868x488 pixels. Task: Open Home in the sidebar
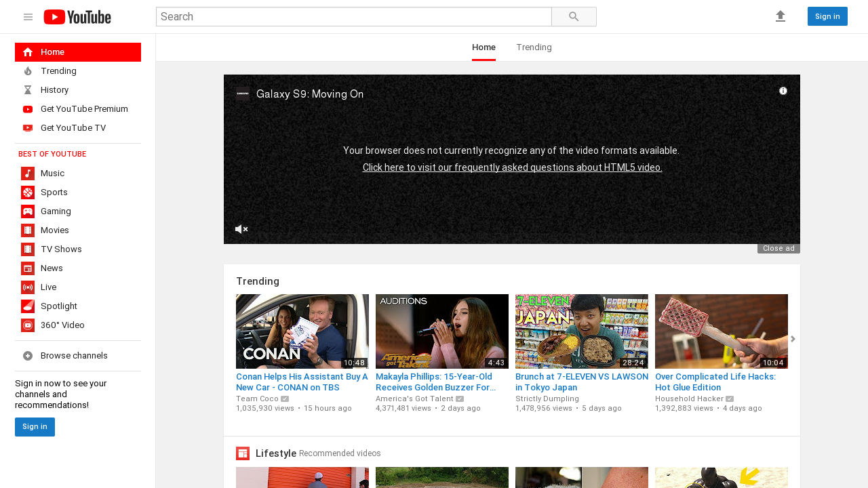coord(78,52)
